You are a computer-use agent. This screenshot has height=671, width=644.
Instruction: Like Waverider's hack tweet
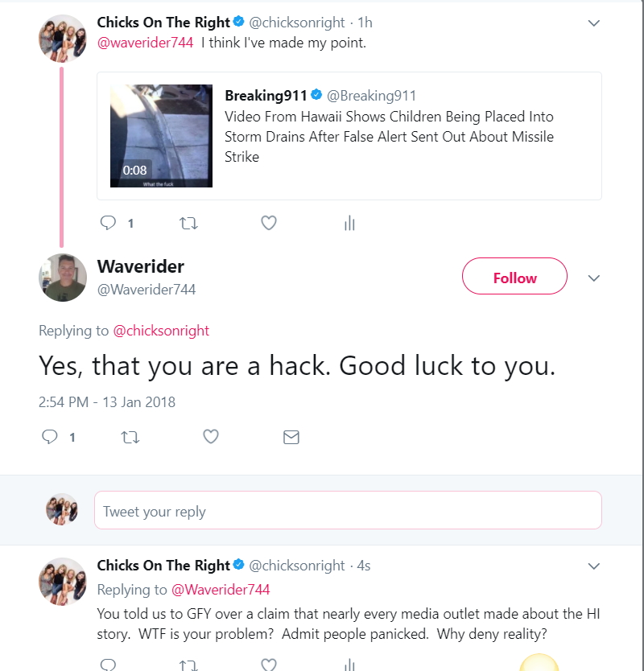coord(211,437)
